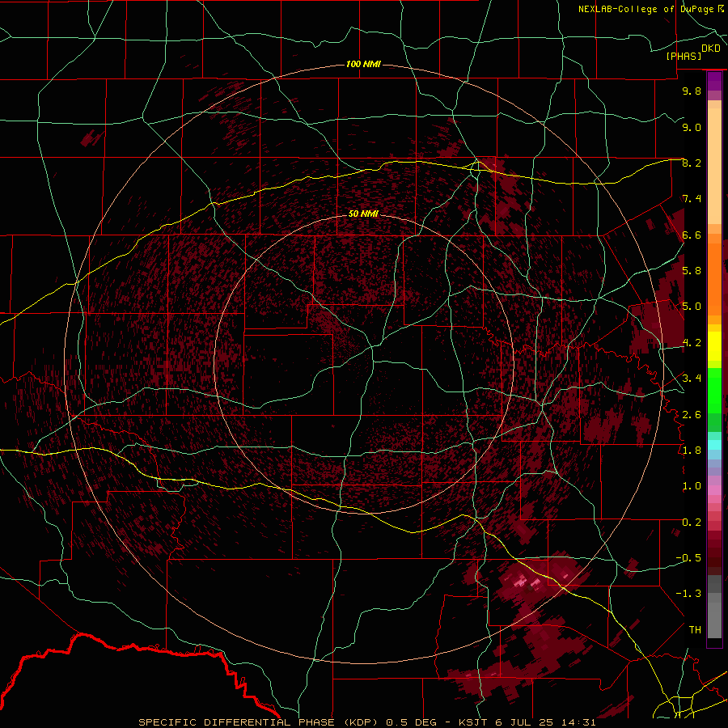Click the 2.6 legend value
The width and height of the screenshot is (728, 728).
[692, 414]
